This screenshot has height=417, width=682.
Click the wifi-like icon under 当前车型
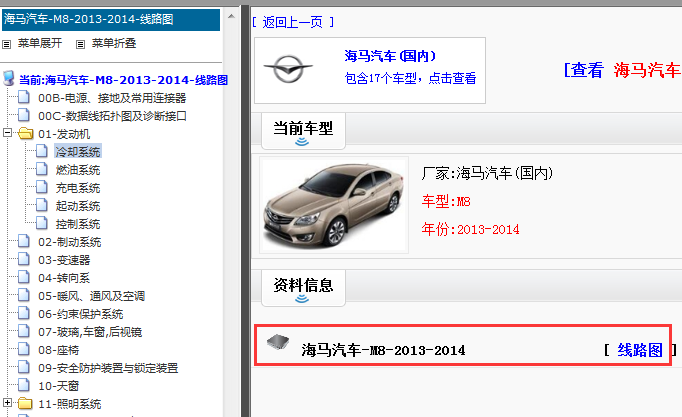click(302, 142)
